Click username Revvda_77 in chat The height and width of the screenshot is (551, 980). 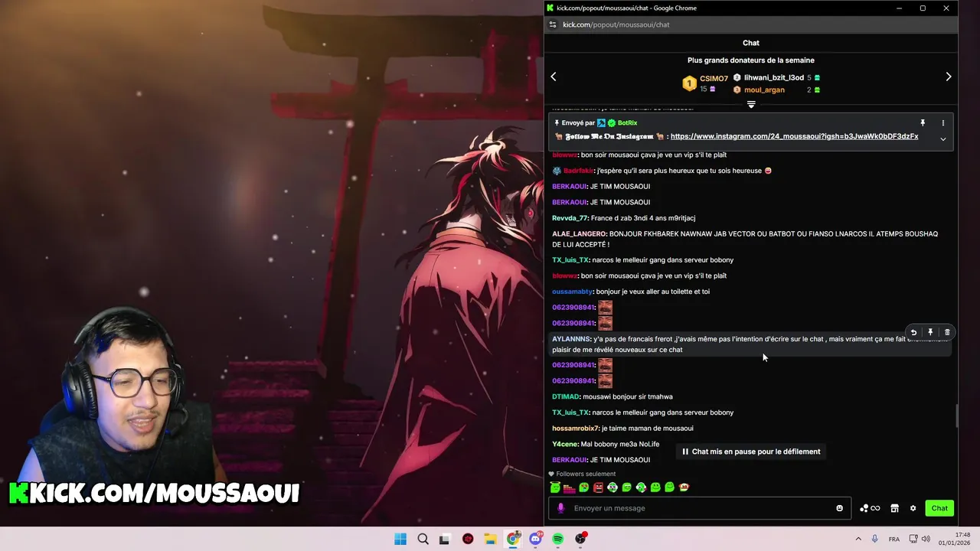[570, 218]
